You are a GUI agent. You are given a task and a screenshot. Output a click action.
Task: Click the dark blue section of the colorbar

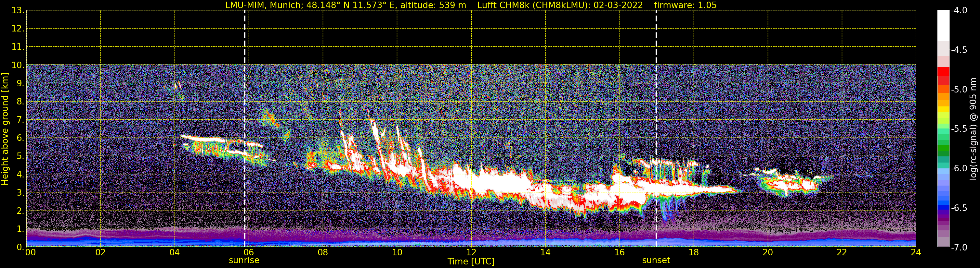pos(943,207)
